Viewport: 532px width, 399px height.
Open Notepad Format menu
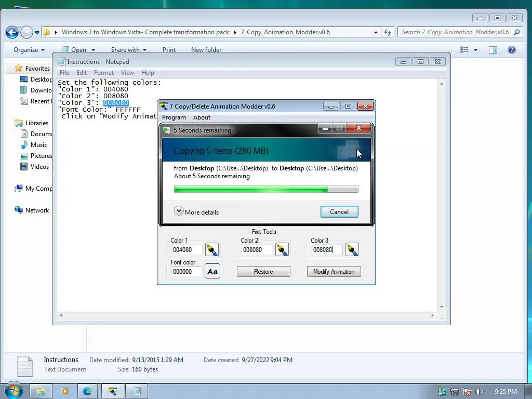tap(104, 73)
